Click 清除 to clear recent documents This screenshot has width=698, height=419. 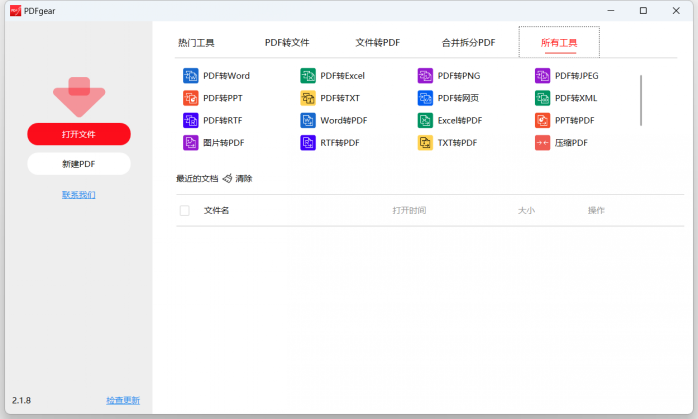pos(243,179)
